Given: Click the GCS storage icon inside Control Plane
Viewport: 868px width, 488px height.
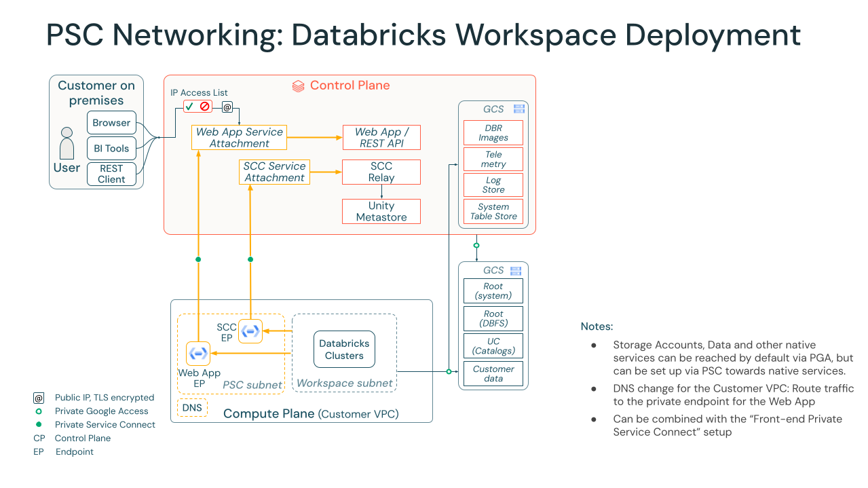Looking at the screenshot, I should (x=518, y=109).
